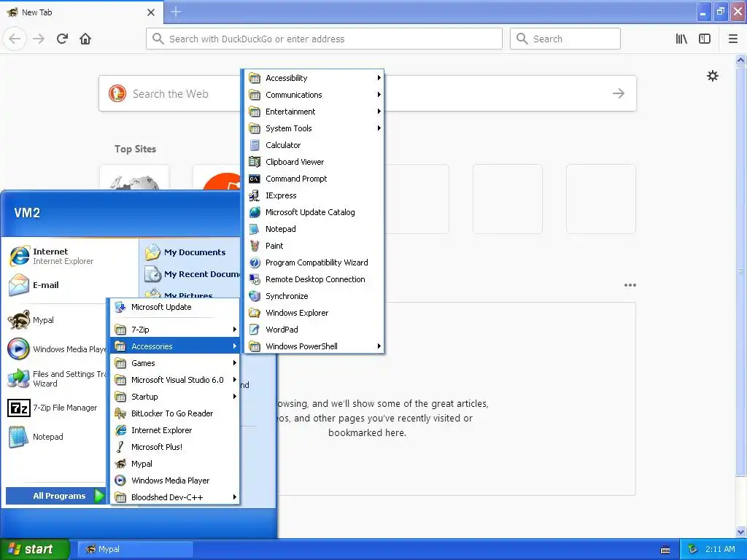Open Highlights section options dots
This screenshot has height=560, width=747.
pyautogui.click(x=630, y=285)
